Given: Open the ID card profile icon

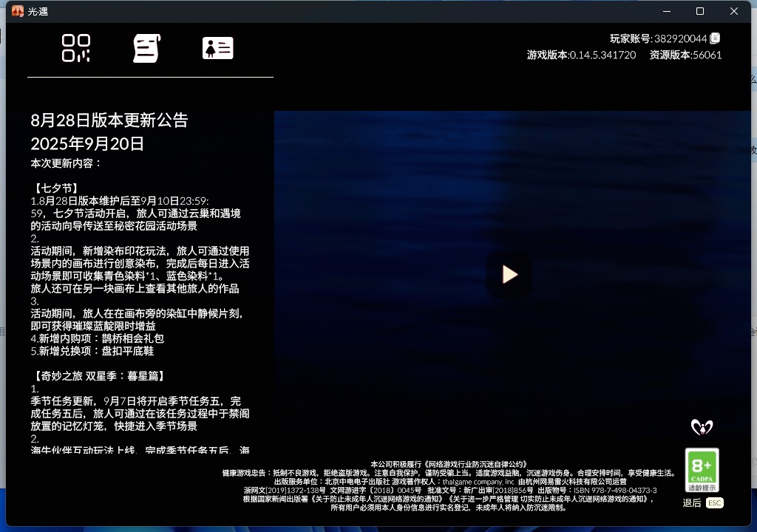Looking at the screenshot, I should pyautogui.click(x=218, y=48).
